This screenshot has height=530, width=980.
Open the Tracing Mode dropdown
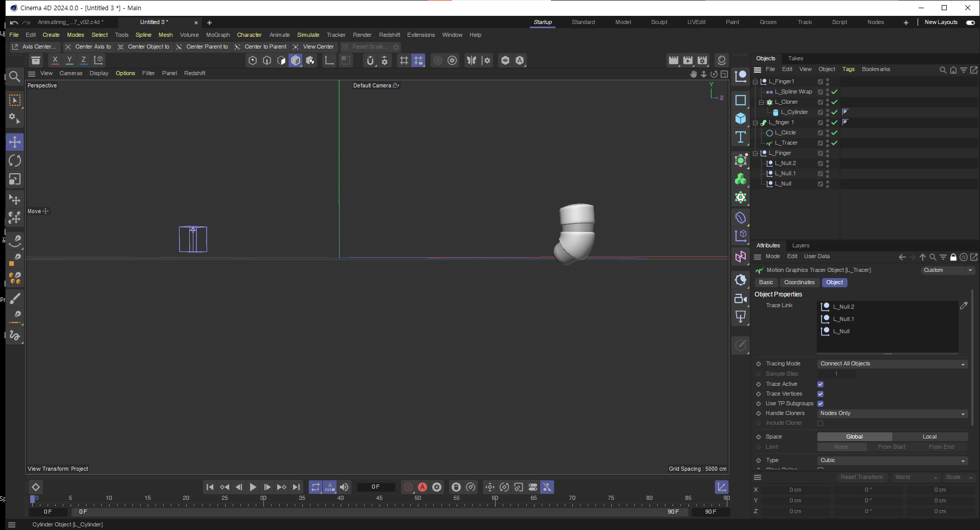click(x=892, y=364)
